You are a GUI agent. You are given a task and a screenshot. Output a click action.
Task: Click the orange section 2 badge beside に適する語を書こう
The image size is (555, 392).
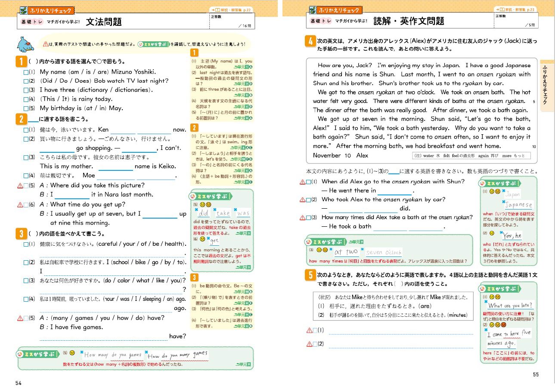click(21, 119)
